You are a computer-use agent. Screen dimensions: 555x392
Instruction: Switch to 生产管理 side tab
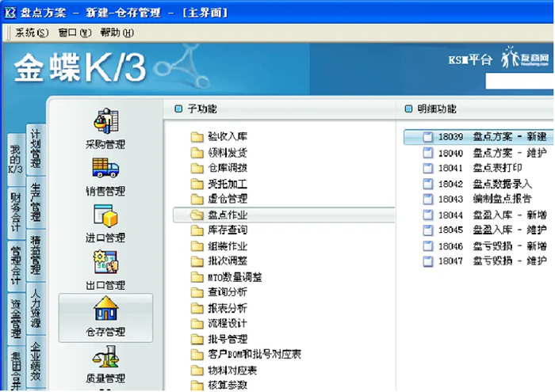[36, 203]
